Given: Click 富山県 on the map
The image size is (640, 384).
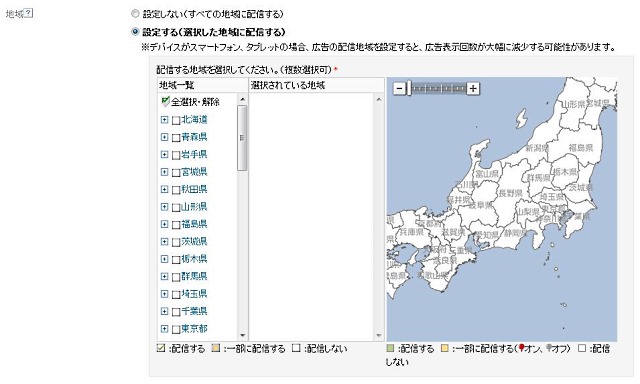Looking at the screenshot, I should point(487,174).
